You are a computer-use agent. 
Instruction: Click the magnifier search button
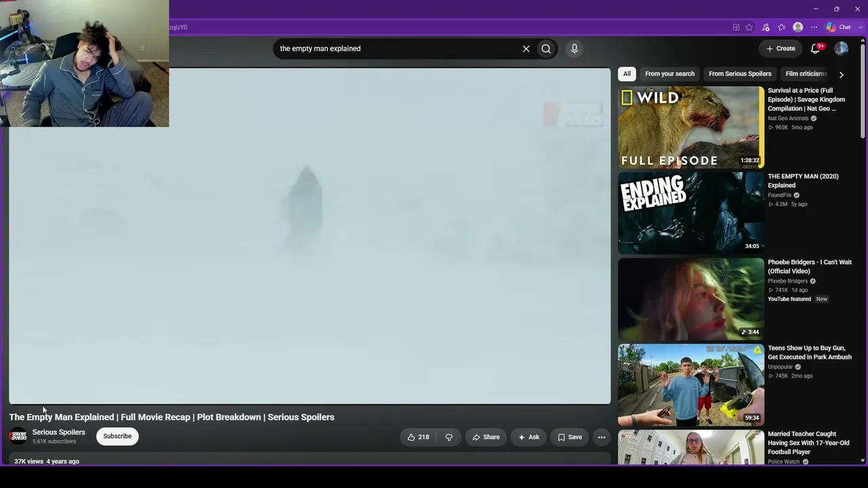[546, 49]
